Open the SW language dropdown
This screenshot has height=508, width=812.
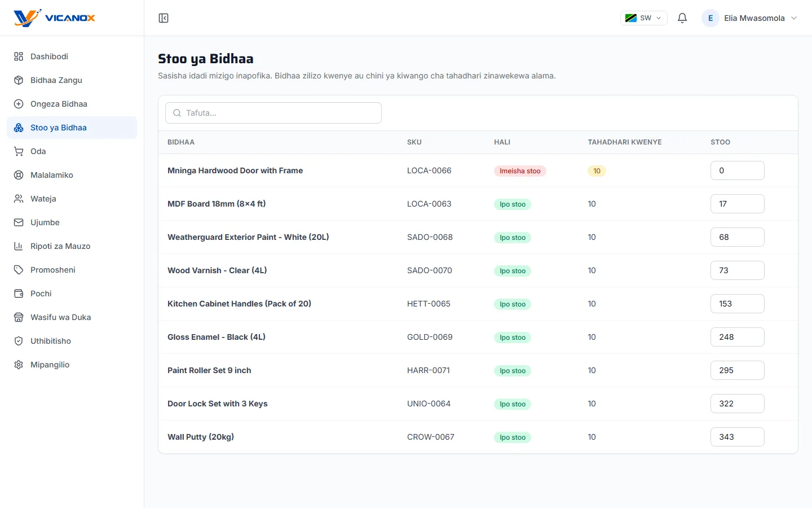point(643,18)
